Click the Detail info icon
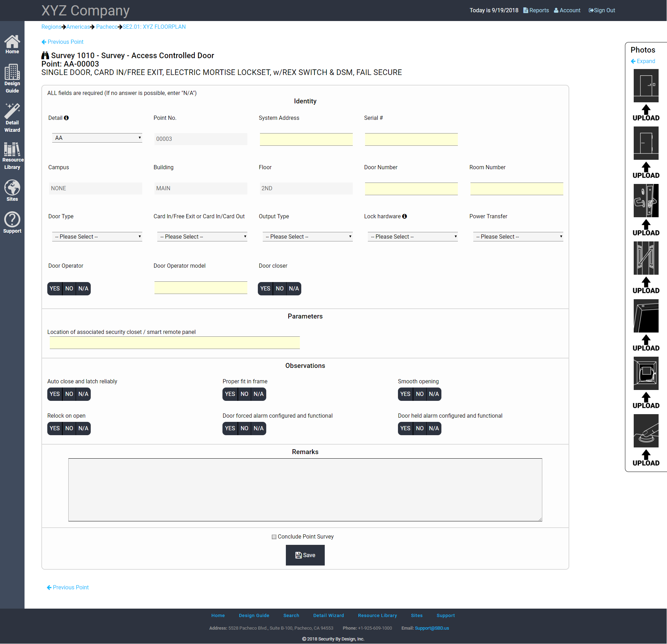Screen dimensions: 667x644 pos(66,118)
